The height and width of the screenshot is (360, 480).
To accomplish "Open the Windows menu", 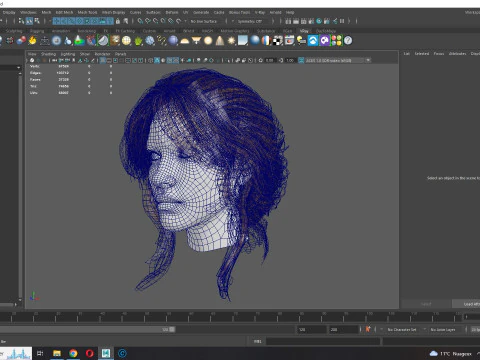I will tap(28, 12).
